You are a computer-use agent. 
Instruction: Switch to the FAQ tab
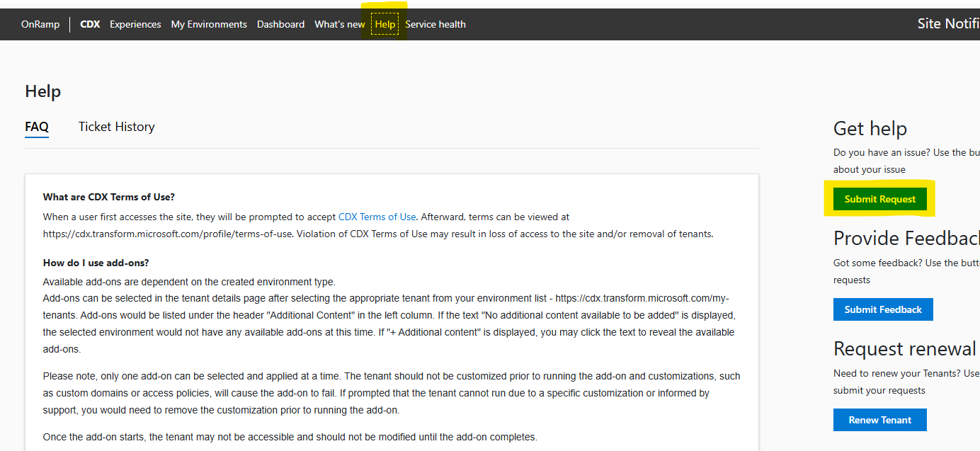click(37, 127)
